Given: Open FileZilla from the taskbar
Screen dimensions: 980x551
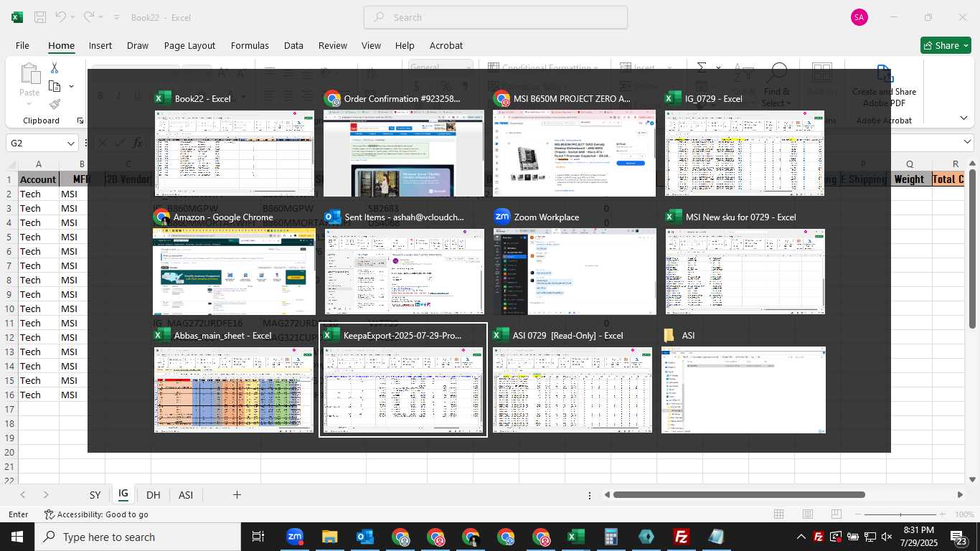Looking at the screenshot, I should point(682,537).
